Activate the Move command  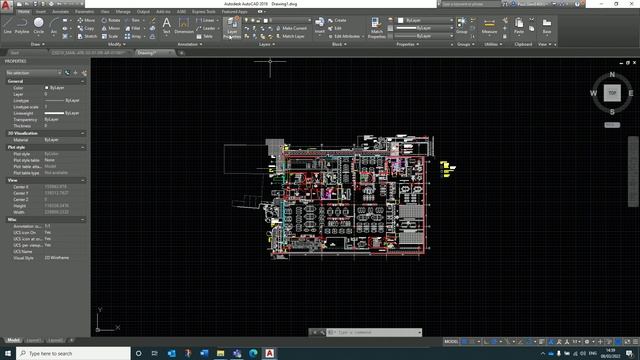[86, 20]
